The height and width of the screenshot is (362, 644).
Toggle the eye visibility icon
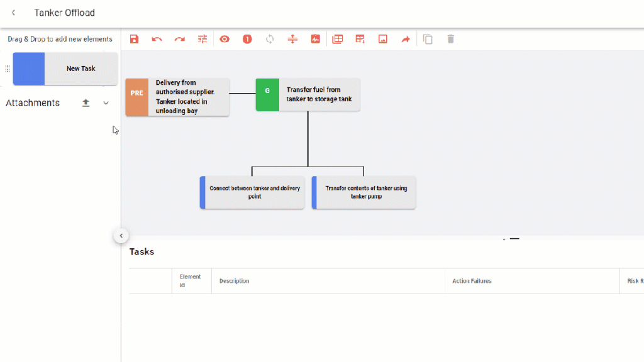click(x=225, y=39)
